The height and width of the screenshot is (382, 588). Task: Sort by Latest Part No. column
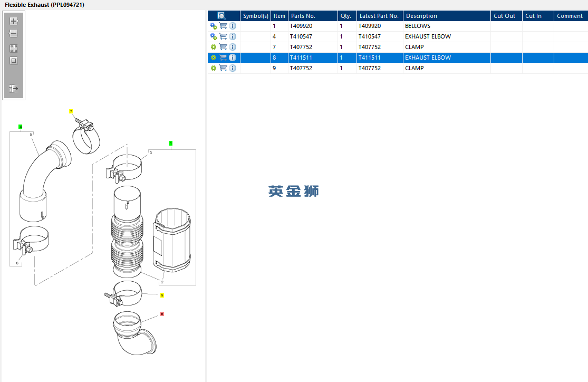click(x=380, y=16)
